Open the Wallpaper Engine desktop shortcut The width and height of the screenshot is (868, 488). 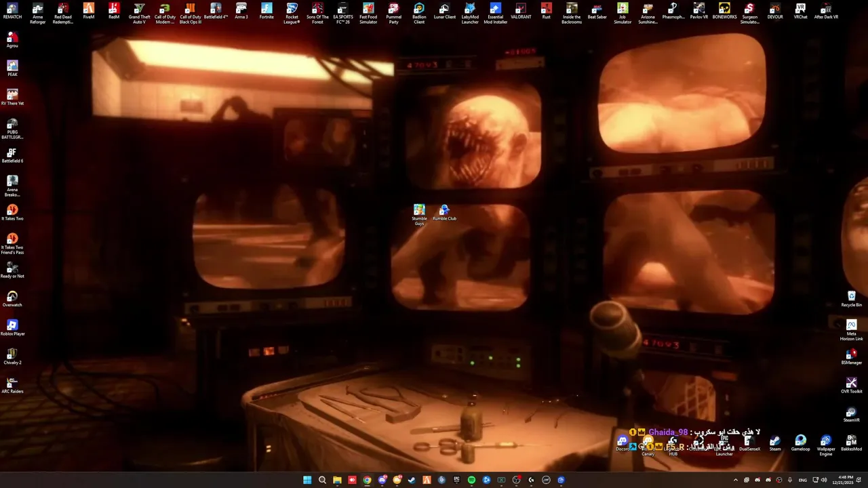pos(826,445)
